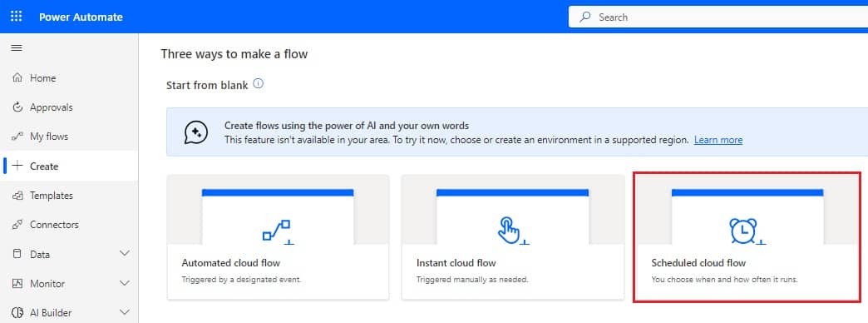Expand the Data menu chevron
This screenshot has width=868, height=323.
125,254
